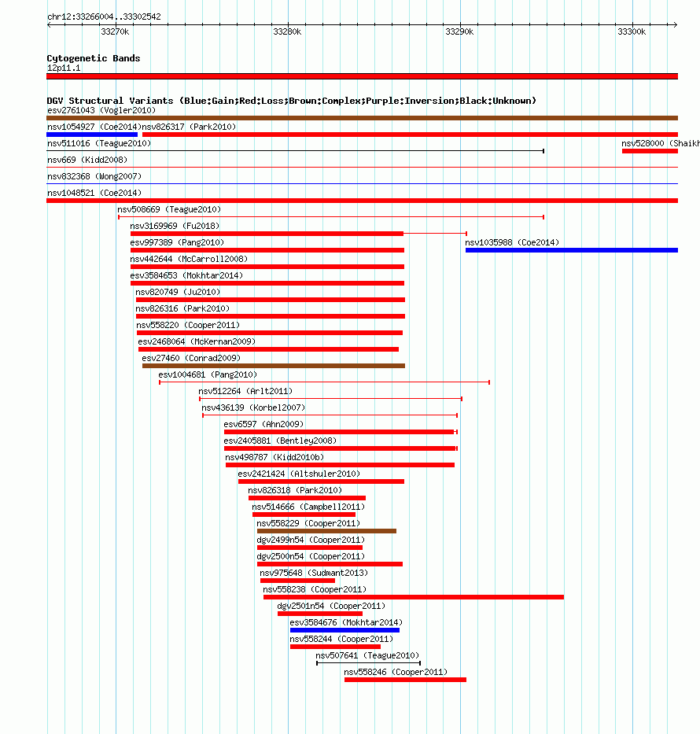Open nsv498787 (Kidd2010b) variant label

(x=274, y=457)
